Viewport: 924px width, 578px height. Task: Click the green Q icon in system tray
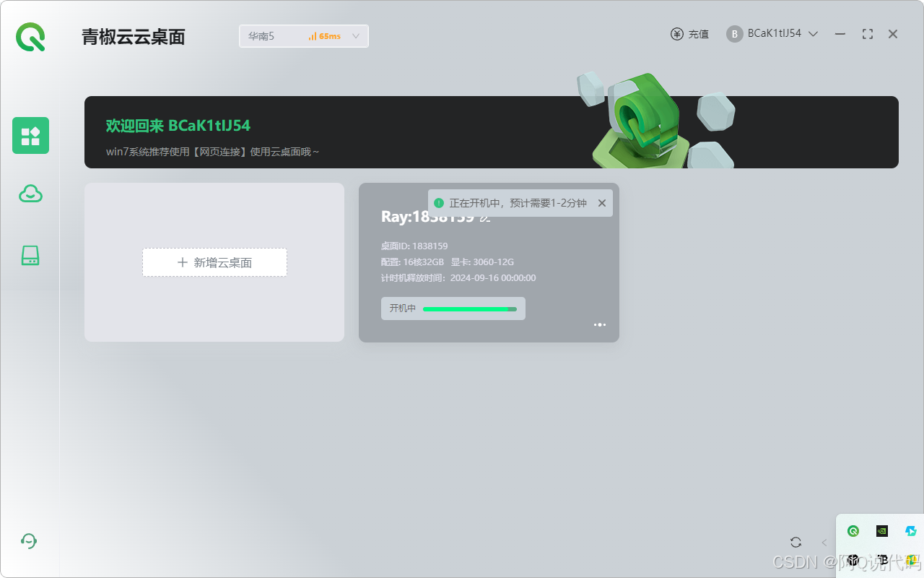pos(853,531)
